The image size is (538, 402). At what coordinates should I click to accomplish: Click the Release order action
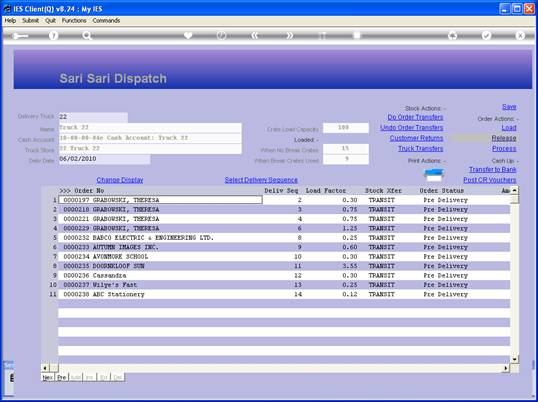click(504, 138)
